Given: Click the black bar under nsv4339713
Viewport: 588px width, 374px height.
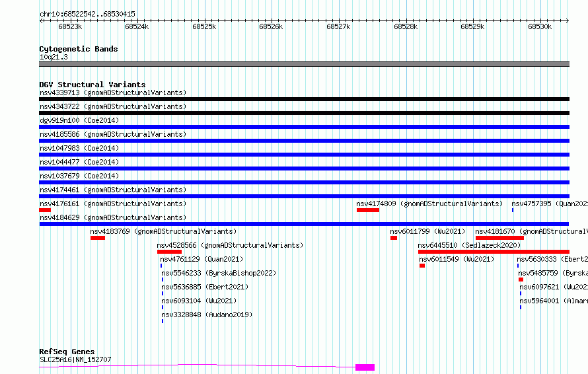Looking at the screenshot, I should coord(304,99).
